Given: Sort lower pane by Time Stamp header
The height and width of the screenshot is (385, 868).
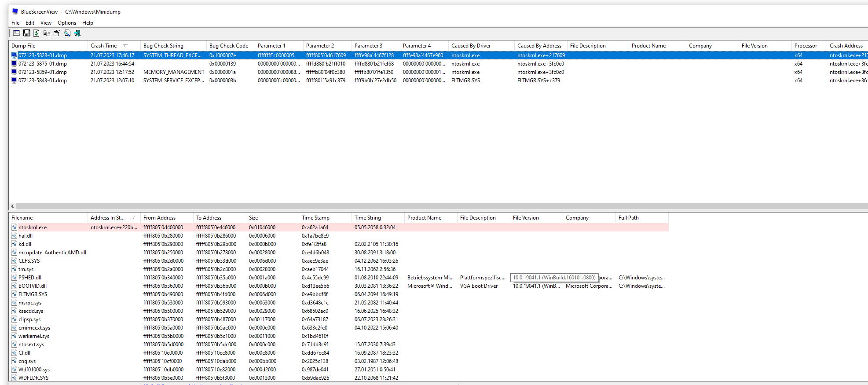Looking at the screenshot, I should pos(326,218).
